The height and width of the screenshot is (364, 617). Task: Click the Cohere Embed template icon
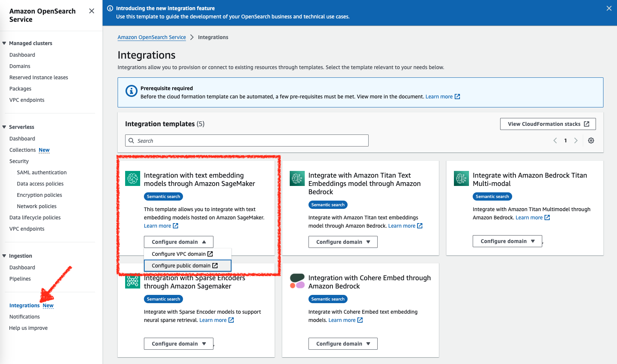tap(297, 281)
